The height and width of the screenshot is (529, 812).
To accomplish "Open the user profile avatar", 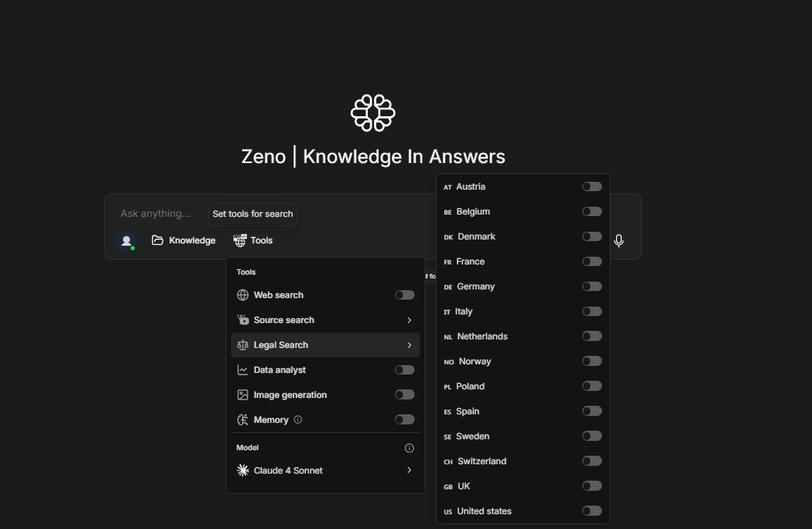I will [126, 240].
